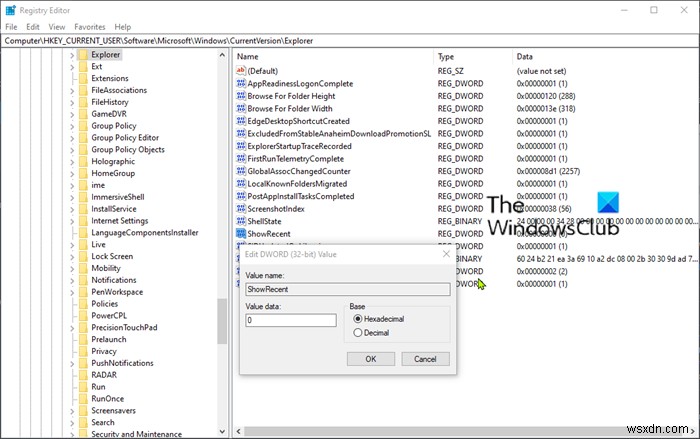Click the Browse For Folder Height DWORD icon
Image resolution: width=700 pixels, height=439 pixels.
241,96
